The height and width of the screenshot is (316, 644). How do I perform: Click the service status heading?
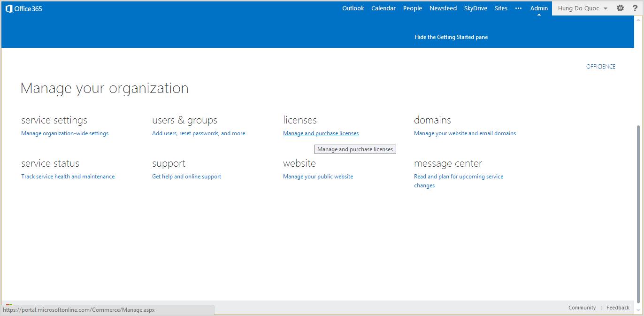[x=50, y=163]
